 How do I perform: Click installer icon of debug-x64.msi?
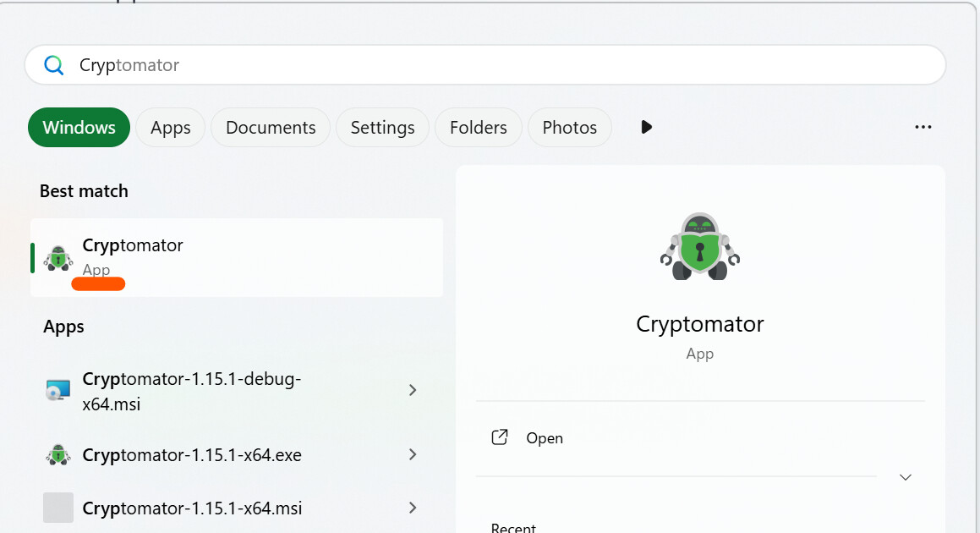[58, 390]
